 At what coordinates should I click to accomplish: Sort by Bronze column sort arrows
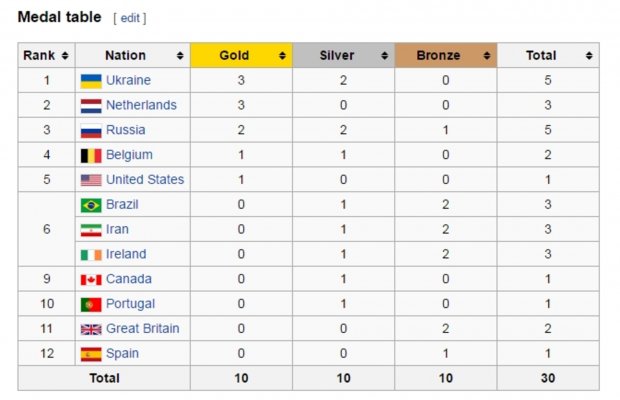[x=487, y=56]
